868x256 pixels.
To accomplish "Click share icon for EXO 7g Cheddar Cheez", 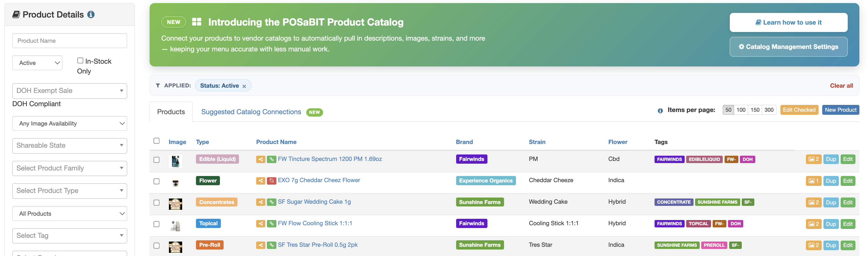I will [260, 181].
